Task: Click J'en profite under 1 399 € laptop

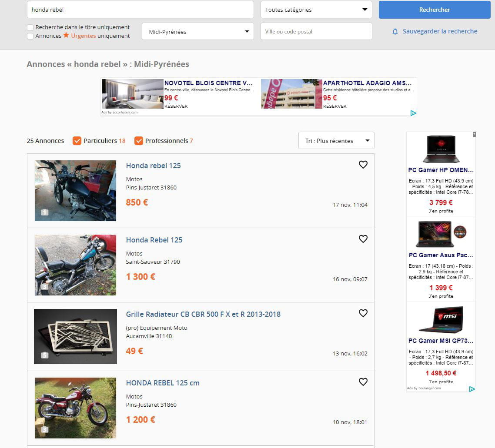Action: click(x=441, y=296)
